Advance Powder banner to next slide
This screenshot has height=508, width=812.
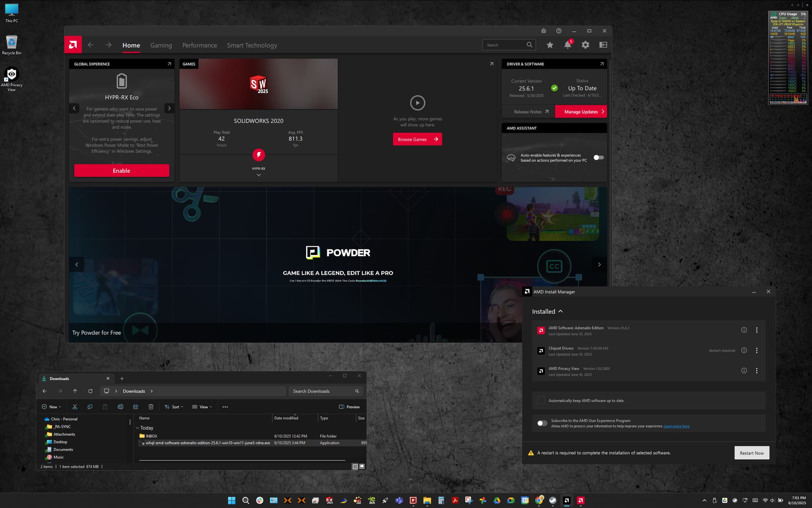pos(599,265)
